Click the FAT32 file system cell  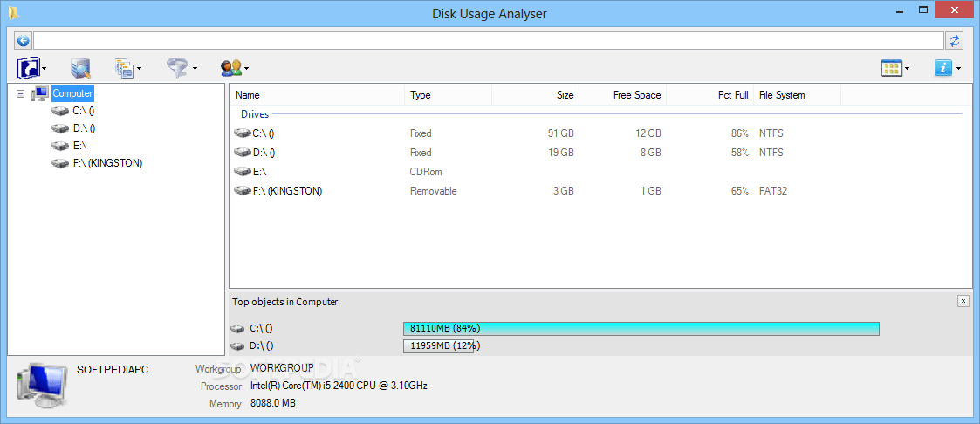(773, 191)
